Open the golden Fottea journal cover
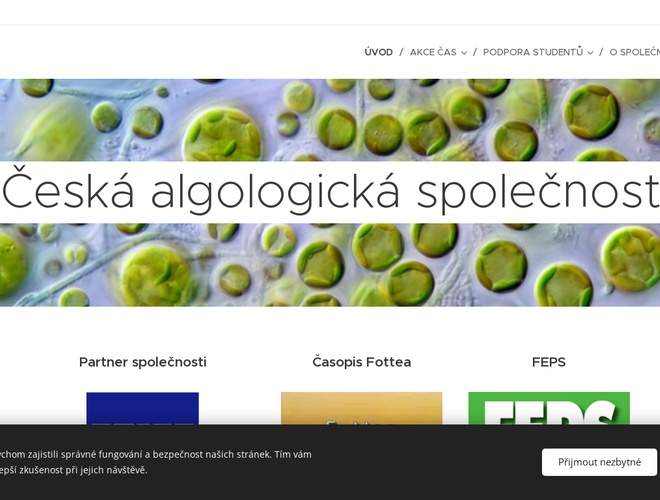The height and width of the screenshot is (500, 660). 362,408
